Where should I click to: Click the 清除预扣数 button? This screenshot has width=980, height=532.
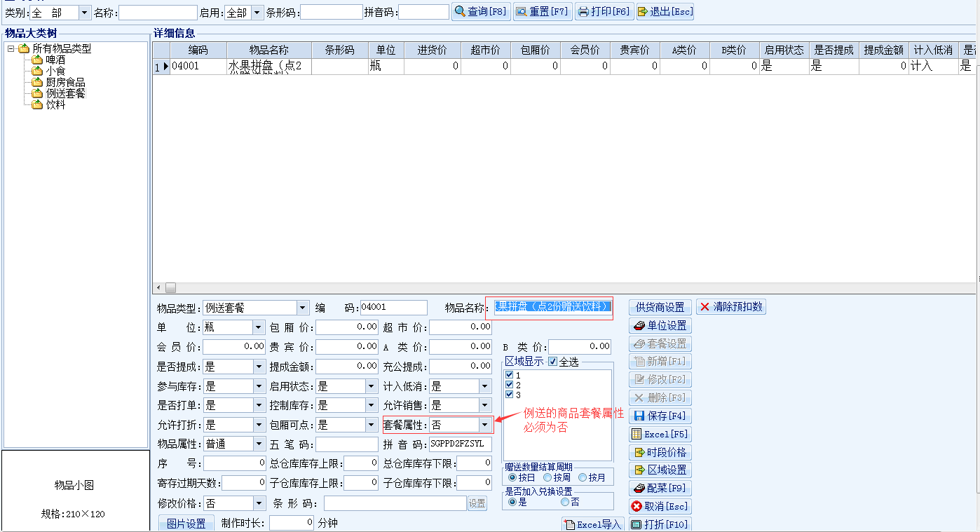click(x=731, y=307)
